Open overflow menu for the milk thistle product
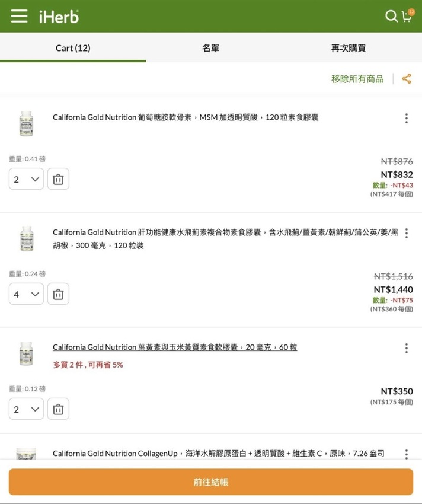 [407, 233]
